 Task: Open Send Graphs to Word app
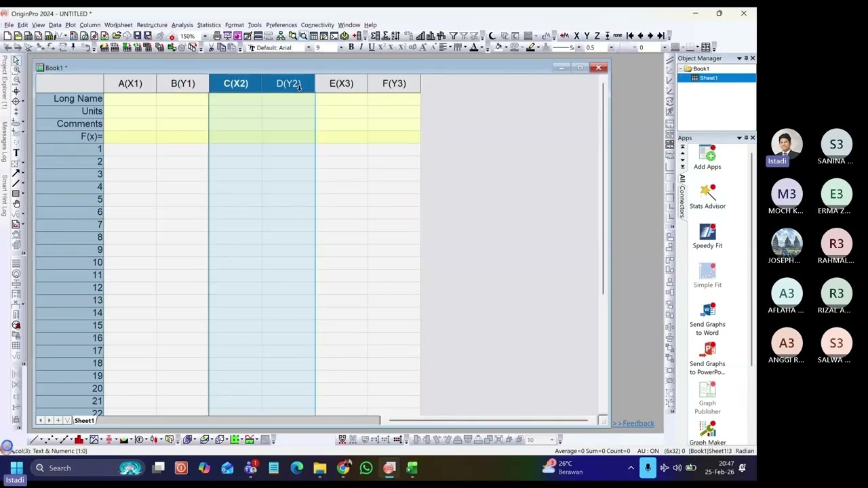[707, 319]
